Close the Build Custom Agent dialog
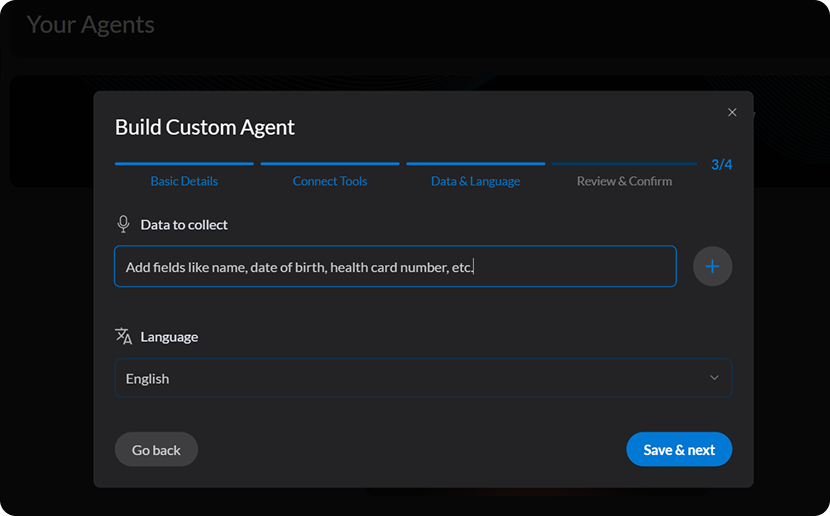 tap(732, 113)
